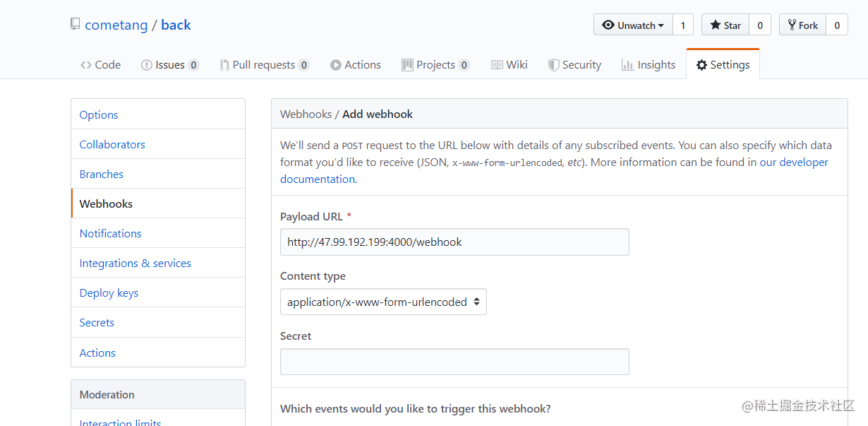Open Branches in settings sidebar
The image size is (868, 426).
158,174
